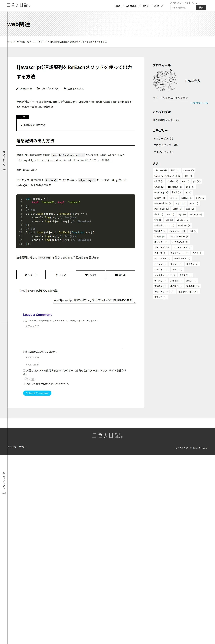Select the Docker (8) tag
Image resolution: width=215 pixels, height=644 pixels.
(x=173, y=181)
